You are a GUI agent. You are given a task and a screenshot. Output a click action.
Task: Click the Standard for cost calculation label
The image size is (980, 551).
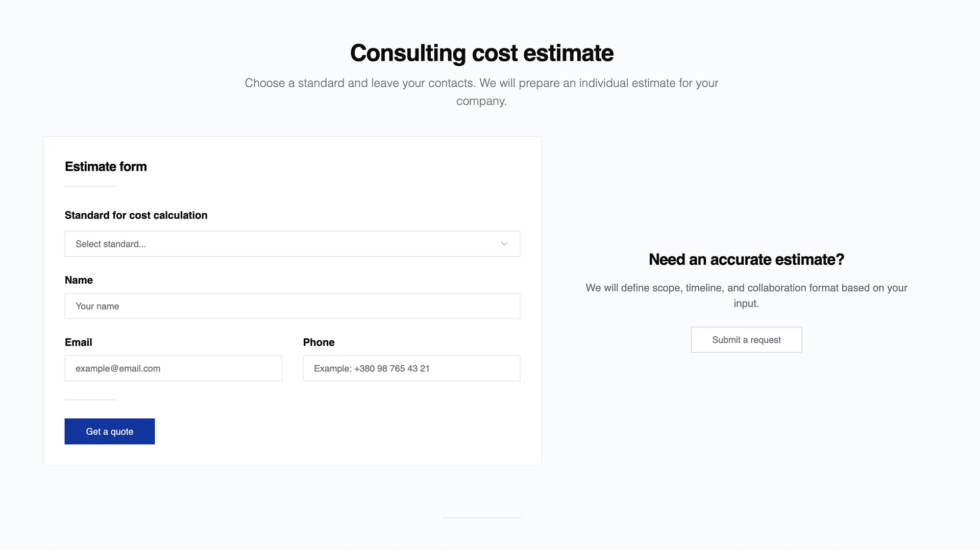coord(136,215)
